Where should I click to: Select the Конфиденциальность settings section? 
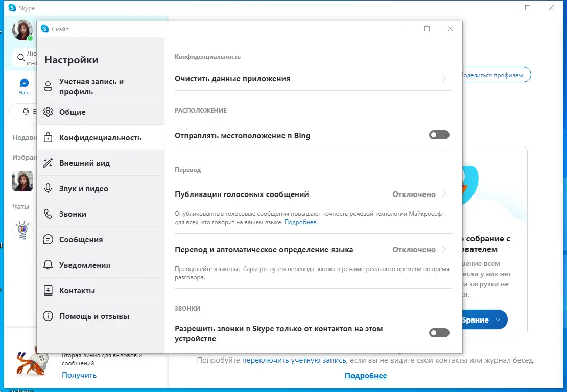point(101,138)
